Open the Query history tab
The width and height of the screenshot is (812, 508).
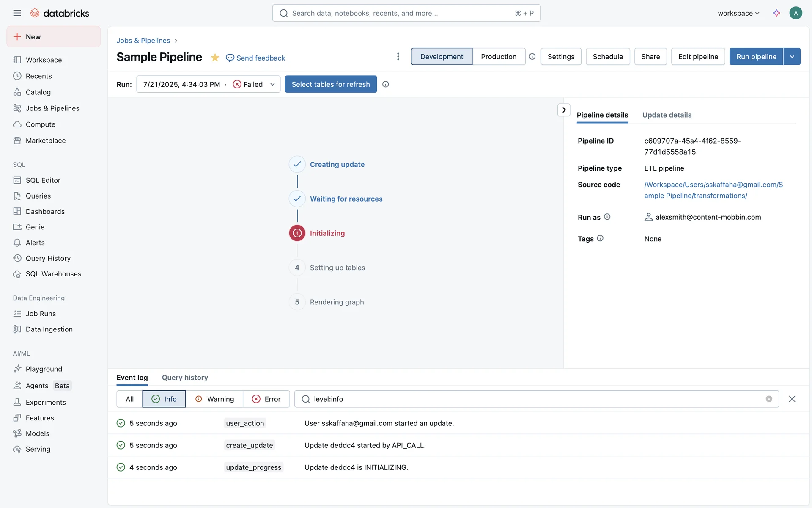pos(185,378)
